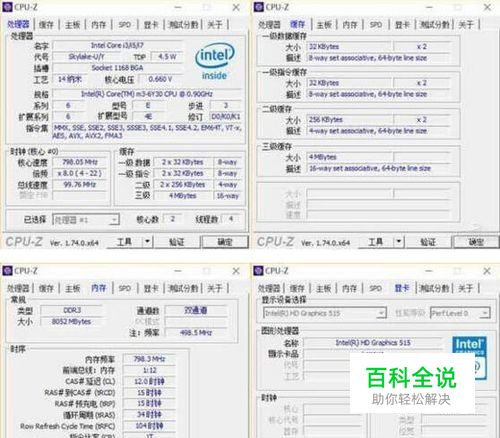Click the 0.660 V core voltage value
The image size is (500, 438).
[x=160, y=79]
